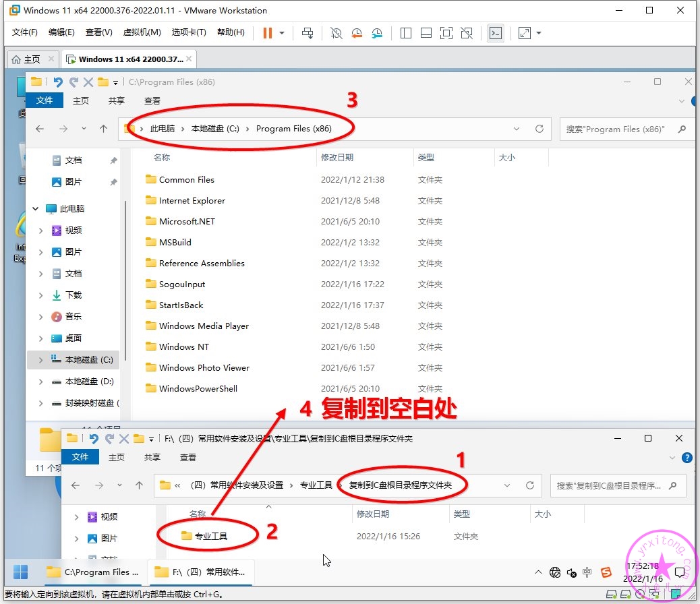Open VMware 文件(F) menu
The width and height of the screenshot is (700, 604).
(x=24, y=32)
